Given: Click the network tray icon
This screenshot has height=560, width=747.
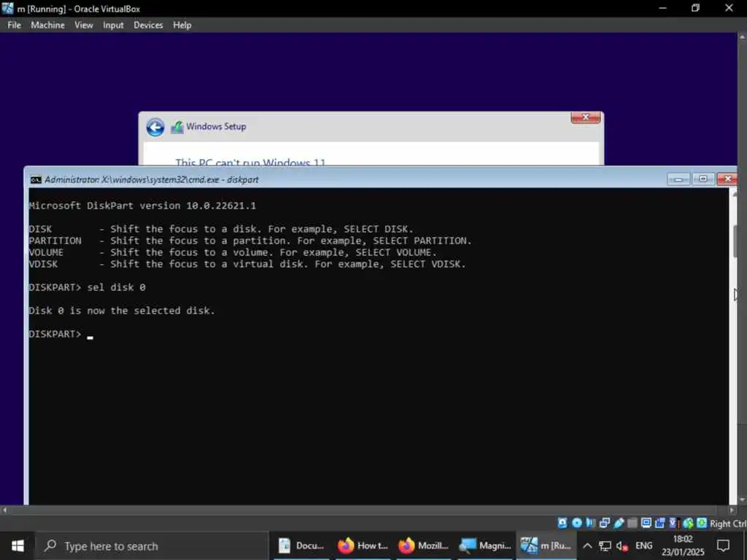Looking at the screenshot, I should click(x=605, y=545).
